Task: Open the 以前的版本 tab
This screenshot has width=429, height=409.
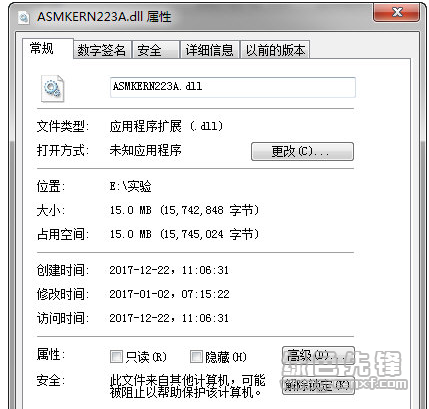Action: click(275, 50)
